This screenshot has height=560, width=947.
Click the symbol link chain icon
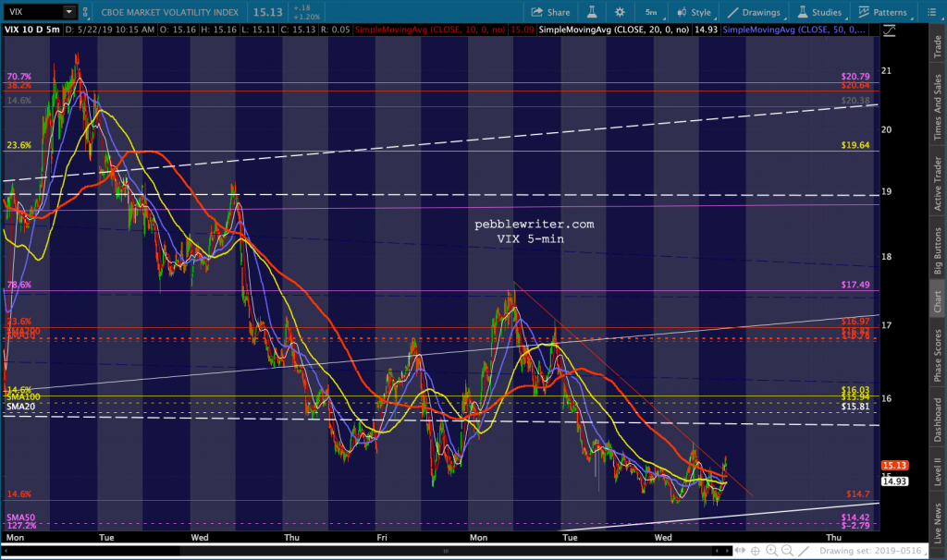(x=85, y=11)
